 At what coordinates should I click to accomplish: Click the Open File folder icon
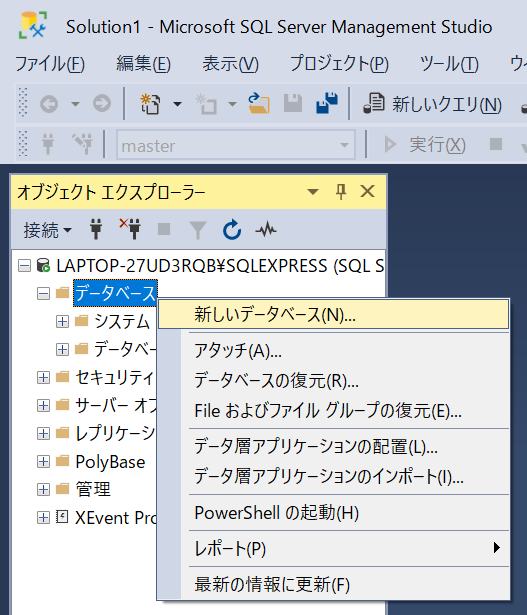click(x=259, y=104)
